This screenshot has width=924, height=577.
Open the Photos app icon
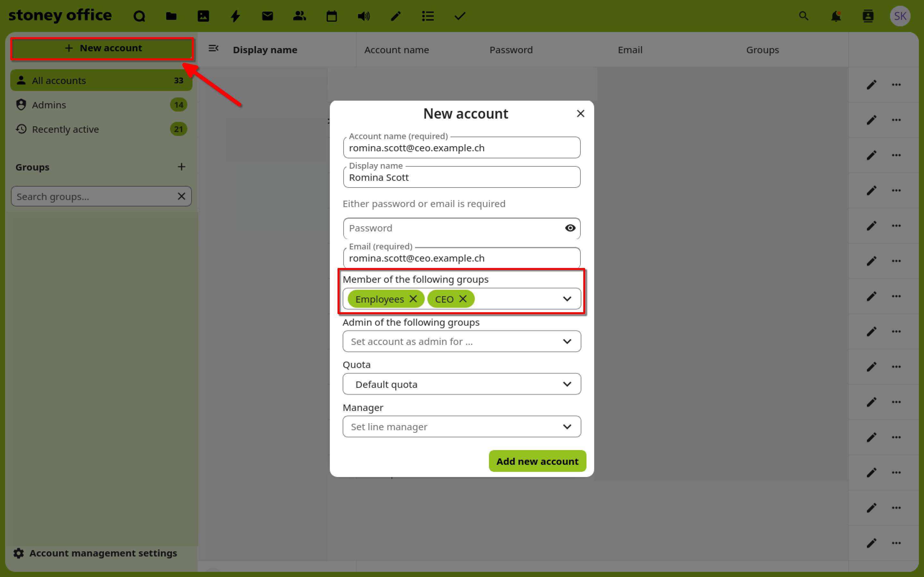(x=203, y=16)
